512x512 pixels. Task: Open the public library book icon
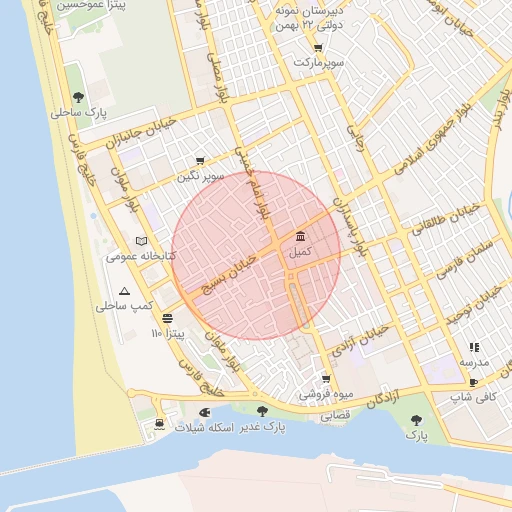[141, 241]
